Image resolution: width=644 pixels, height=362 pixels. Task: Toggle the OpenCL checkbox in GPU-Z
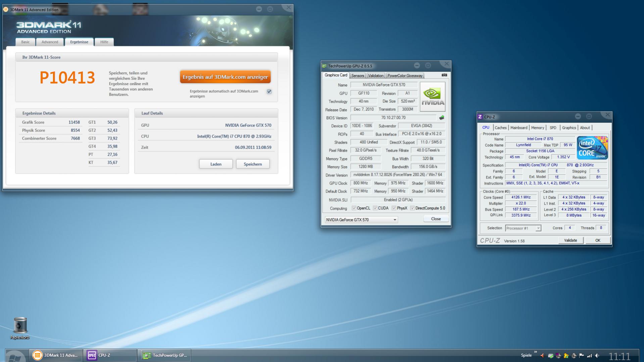[354, 208]
